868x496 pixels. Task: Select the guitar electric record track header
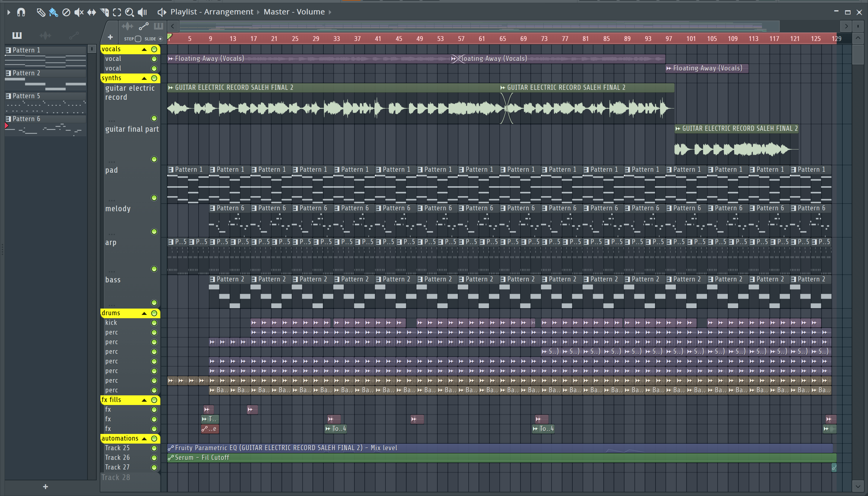point(132,104)
